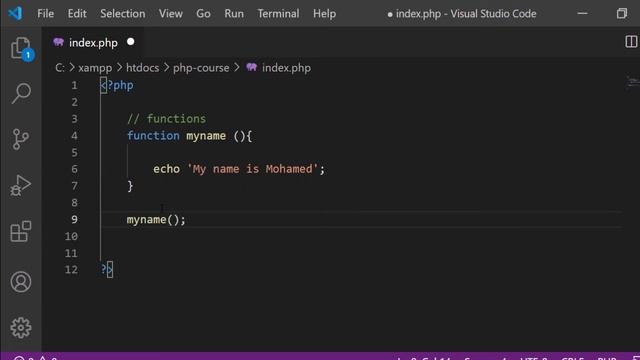
Task: Open the Run and Debug view
Action: pos(20,186)
